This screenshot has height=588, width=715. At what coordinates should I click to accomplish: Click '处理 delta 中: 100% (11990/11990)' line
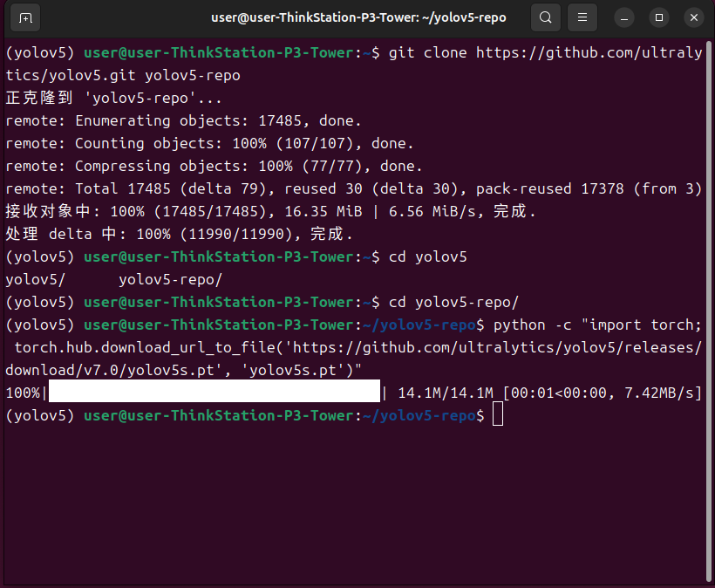pyautogui.click(x=179, y=235)
